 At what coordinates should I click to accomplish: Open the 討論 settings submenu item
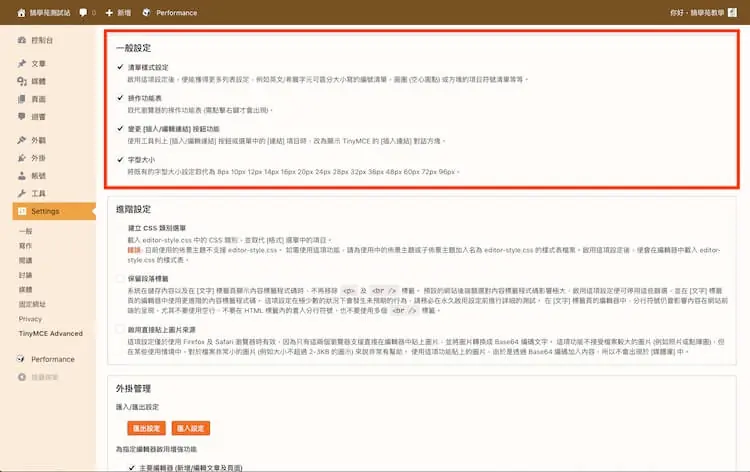[25, 275]
